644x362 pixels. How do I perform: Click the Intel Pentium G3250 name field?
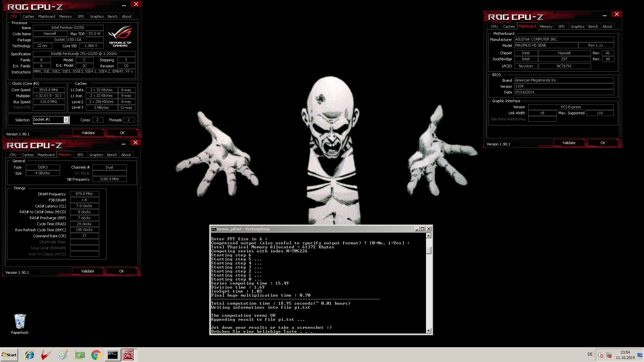(x=68, y=27)
